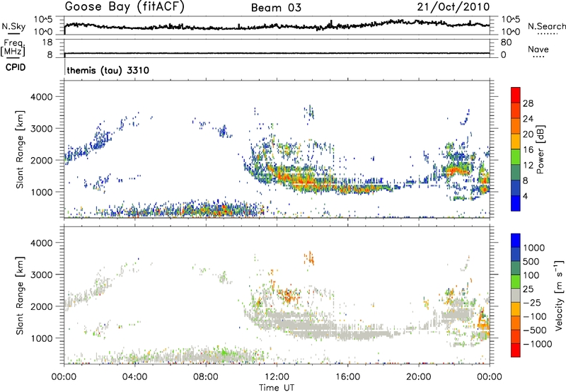The height and width of the screenshot is (392, 566).
Task: Click the "12" label on the power colorbar
Action: [x=528, y=166]
